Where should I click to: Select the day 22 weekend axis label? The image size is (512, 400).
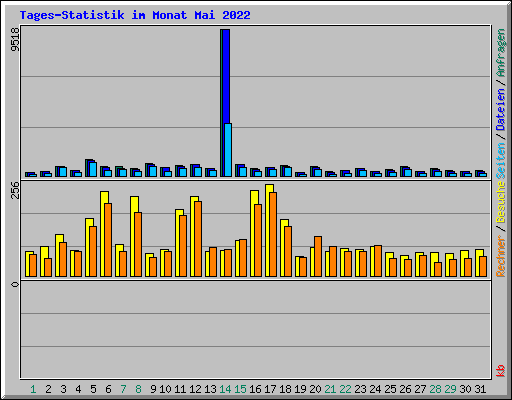(x=345, y=389)
